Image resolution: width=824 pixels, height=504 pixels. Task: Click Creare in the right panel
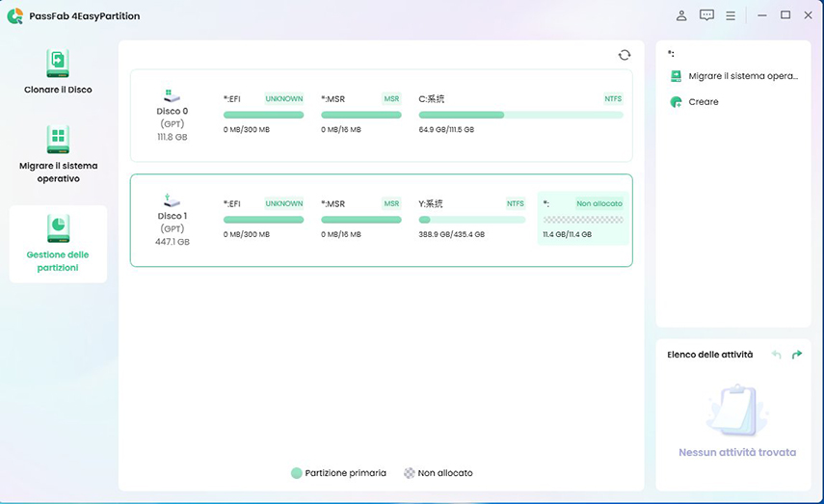[x=704, y=101]
